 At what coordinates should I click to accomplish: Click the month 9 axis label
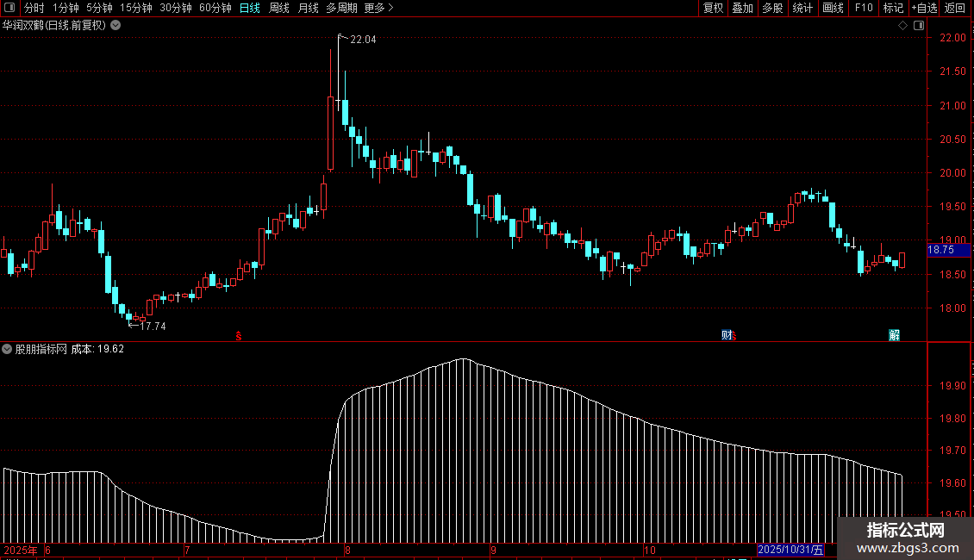pyautogui.click(x=493, y=550)
